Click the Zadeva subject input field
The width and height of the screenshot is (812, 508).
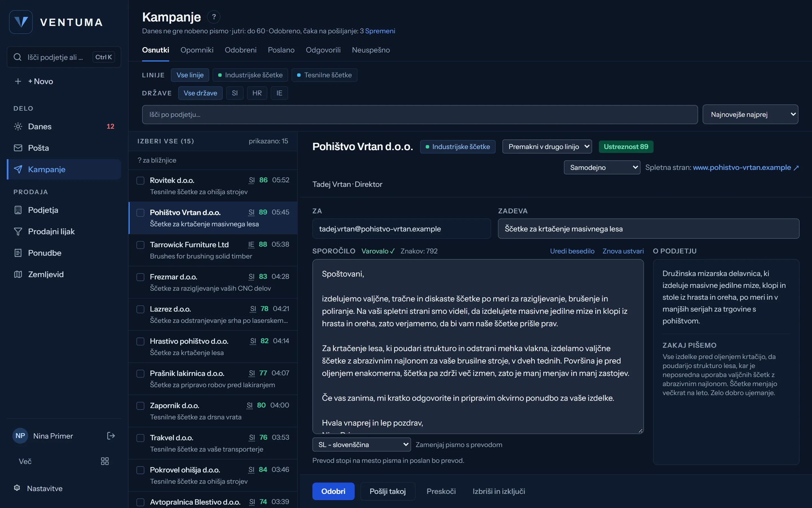click(x=648, y=229)
